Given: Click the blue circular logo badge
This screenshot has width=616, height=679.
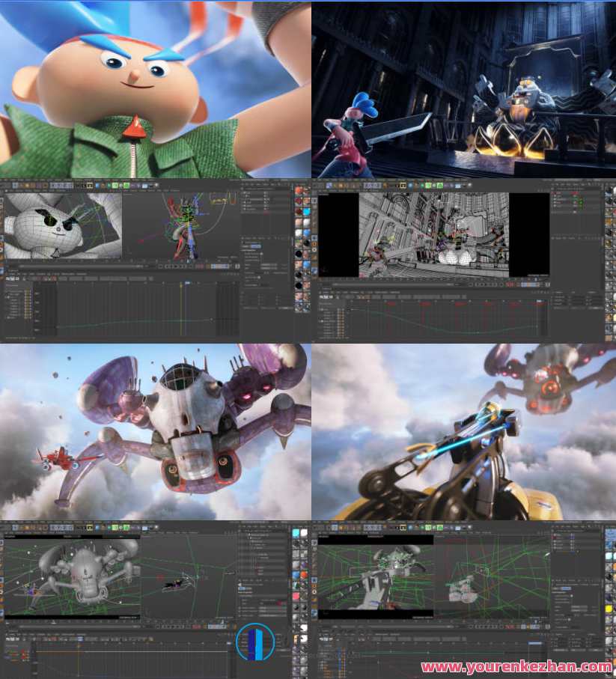Looking at the screenshot, I should point(255,642).
